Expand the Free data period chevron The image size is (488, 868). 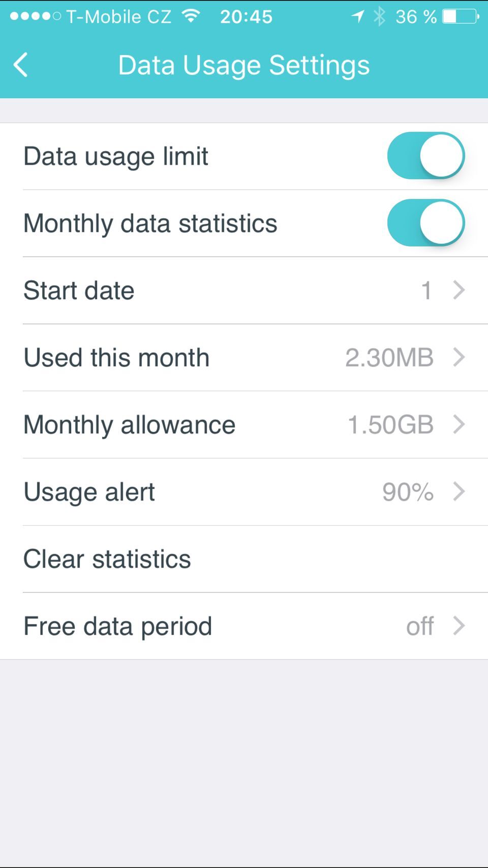459,626
